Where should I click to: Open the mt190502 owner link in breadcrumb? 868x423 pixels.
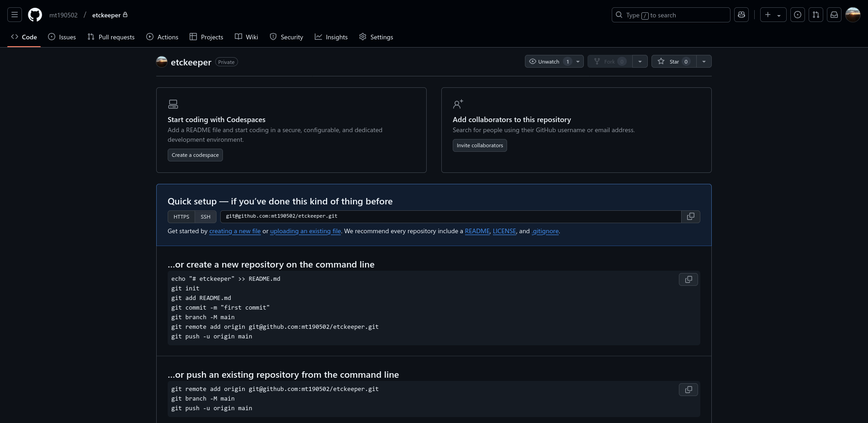[x=64, y=15]
